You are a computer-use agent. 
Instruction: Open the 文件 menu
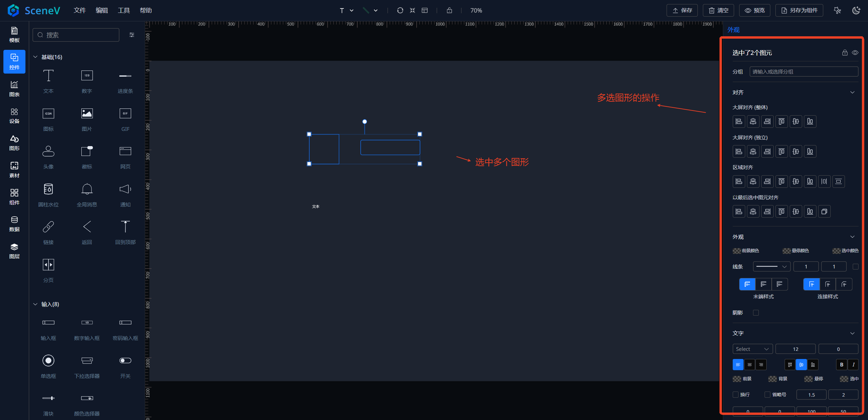coord(80,11)
